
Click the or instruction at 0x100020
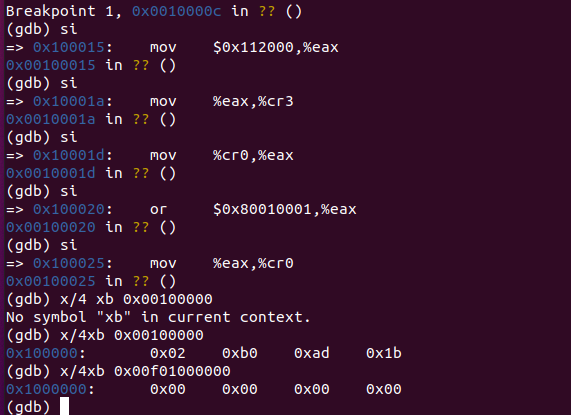[x=158, y=209]
